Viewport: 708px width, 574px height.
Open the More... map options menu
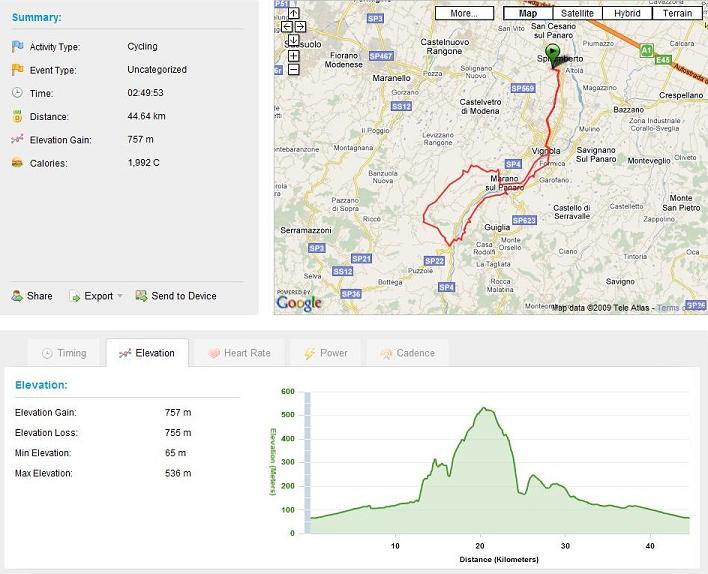pyautogui.click(x=464, y=13)
